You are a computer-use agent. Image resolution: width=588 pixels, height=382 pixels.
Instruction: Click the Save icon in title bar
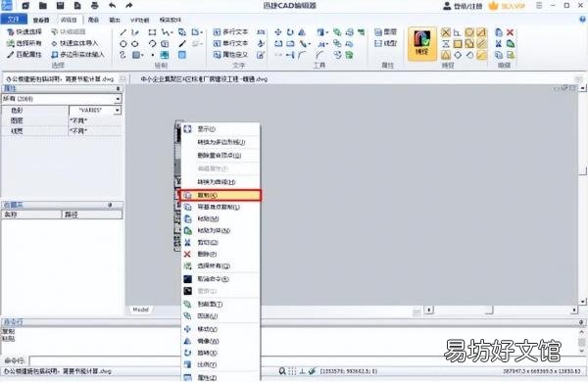[60, 6]
